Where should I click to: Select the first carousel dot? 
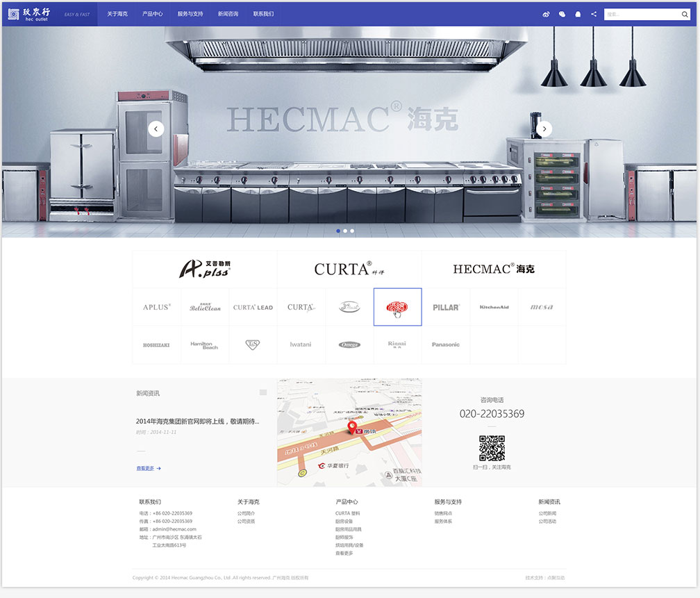tap(338, 231)
